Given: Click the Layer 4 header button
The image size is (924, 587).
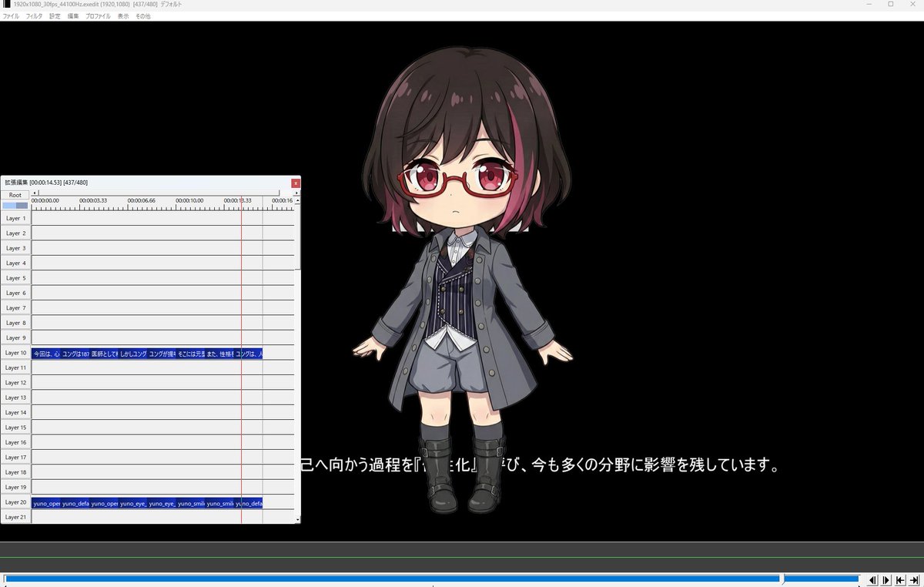Looking at the screenshot, I should pos(15,263).
